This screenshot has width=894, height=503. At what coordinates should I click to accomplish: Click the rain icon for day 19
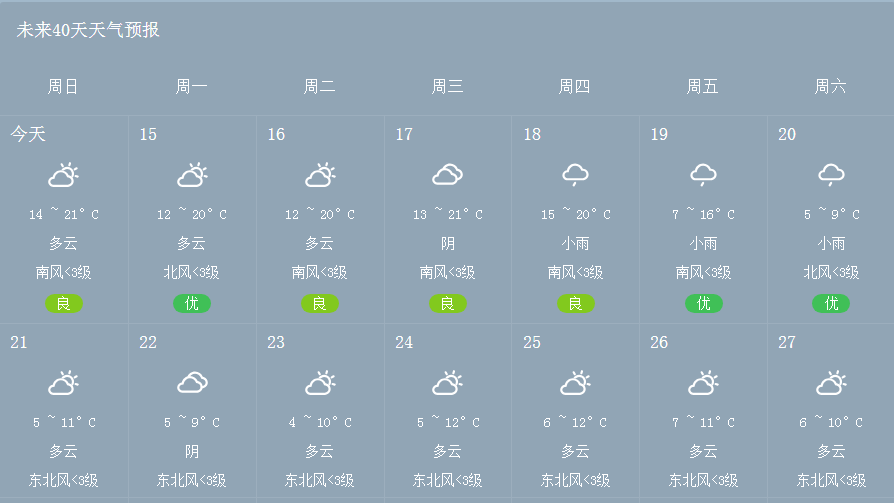coord(703,176)
